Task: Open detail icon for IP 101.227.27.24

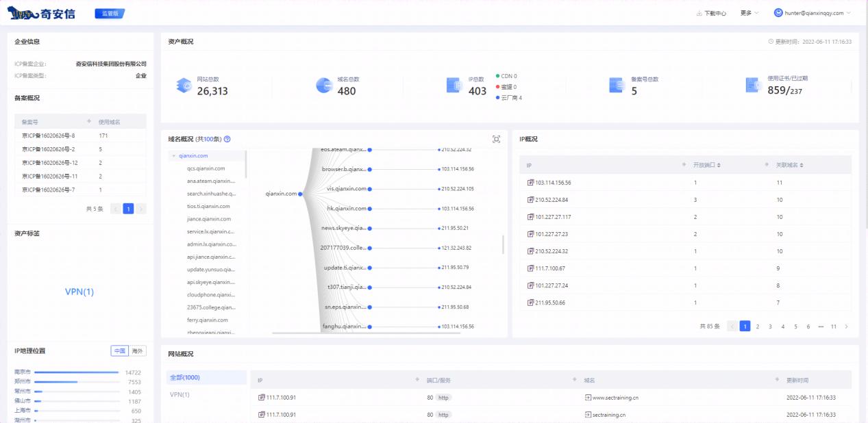Action: pos(530,285)
